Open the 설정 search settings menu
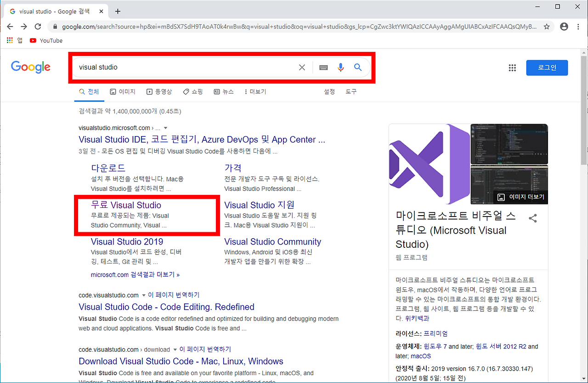This screenshot has height=383, width=588. point(329,92)
